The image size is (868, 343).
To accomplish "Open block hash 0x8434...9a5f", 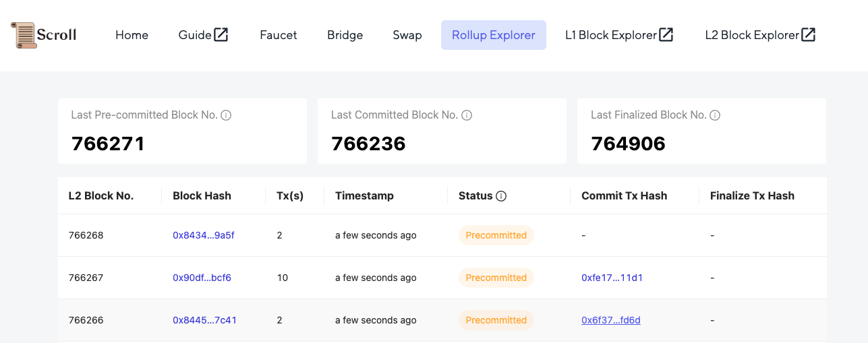I will (x=204, y=235).
